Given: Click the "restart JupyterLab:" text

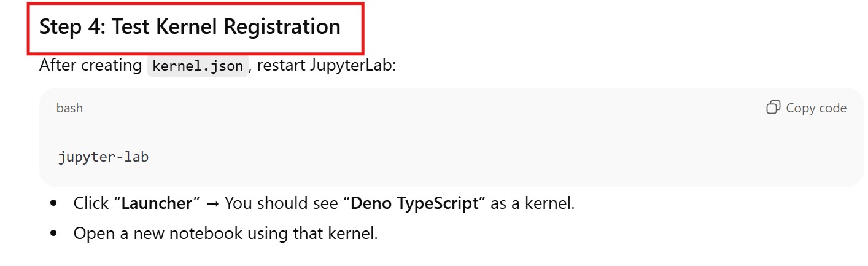Looking at the screenshot, I should (x=327, y=65).
